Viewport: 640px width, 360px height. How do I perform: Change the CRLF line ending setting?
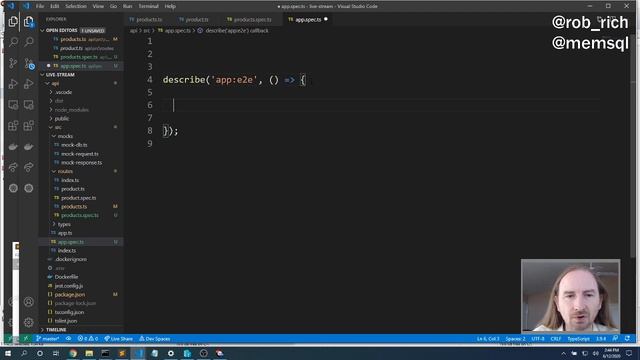coord(556,339)
